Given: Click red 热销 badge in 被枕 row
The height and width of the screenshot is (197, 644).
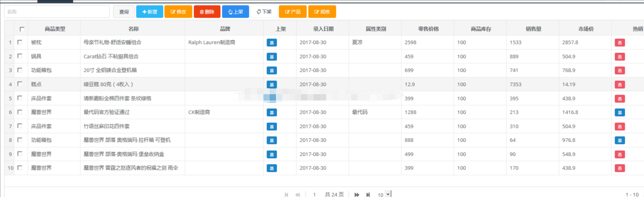Looking at the screenshot, I should click(x=620, y=42).
